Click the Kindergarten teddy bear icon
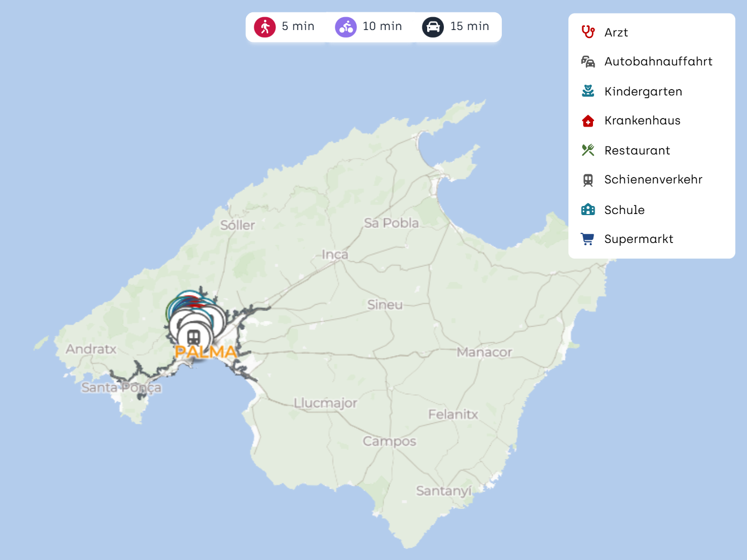747x560 pixels. [588, 91]
